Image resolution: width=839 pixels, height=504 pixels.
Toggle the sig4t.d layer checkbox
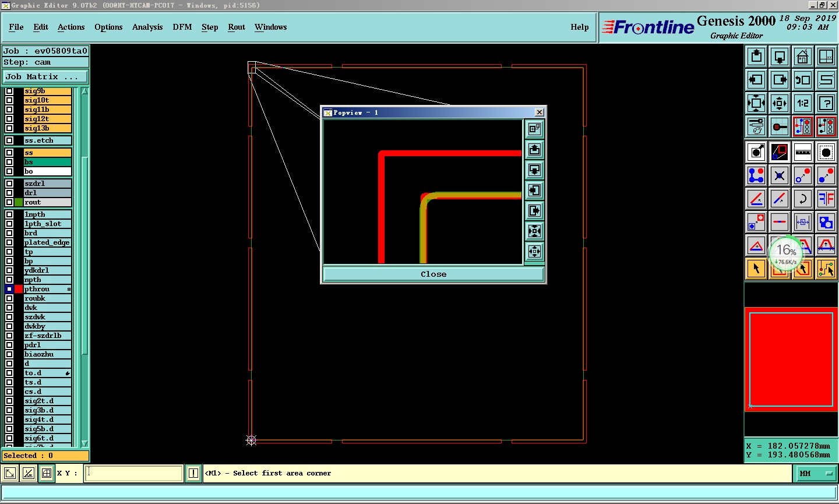[9, 420]
